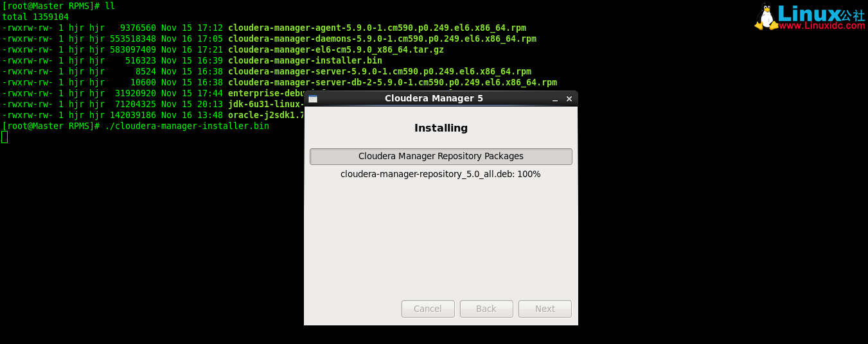Click the Next button in installer dialog
The width and height of the screenshot is (868, 344).
click(x=545, y=309)
